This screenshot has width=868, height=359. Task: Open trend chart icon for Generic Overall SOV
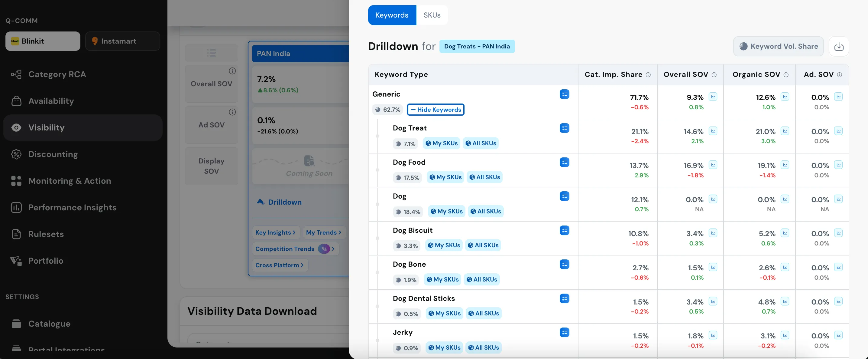click(713, 97)
